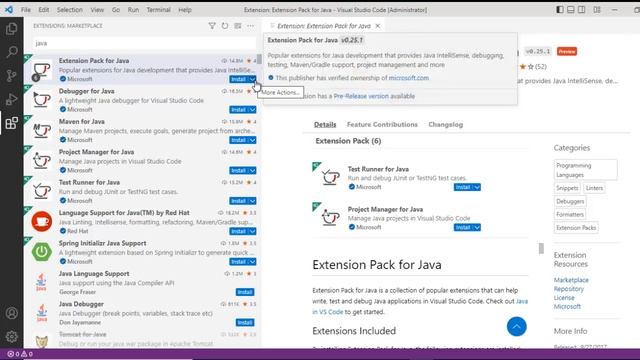Click the extensions list scrollbar thumb
This screenshot has height=360, width=640.
pos(259,58)
